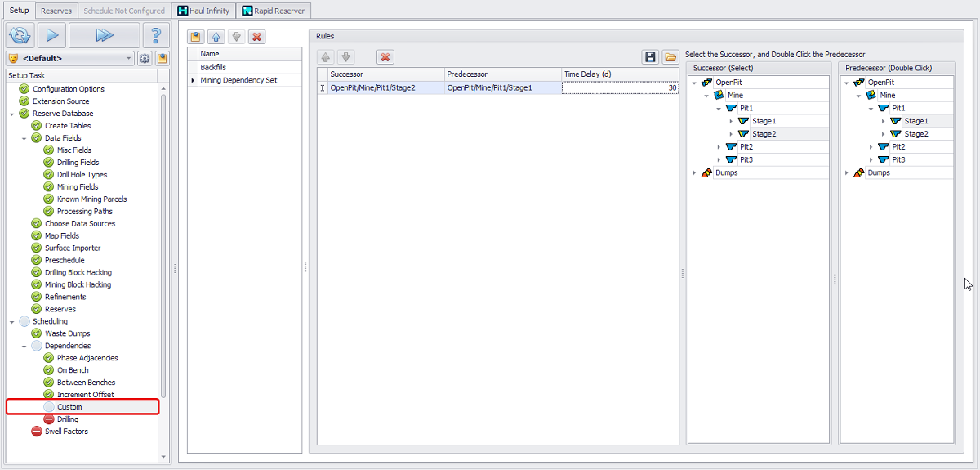
Task: Click the Time Delay (d) column header
Action: [621, 74]
